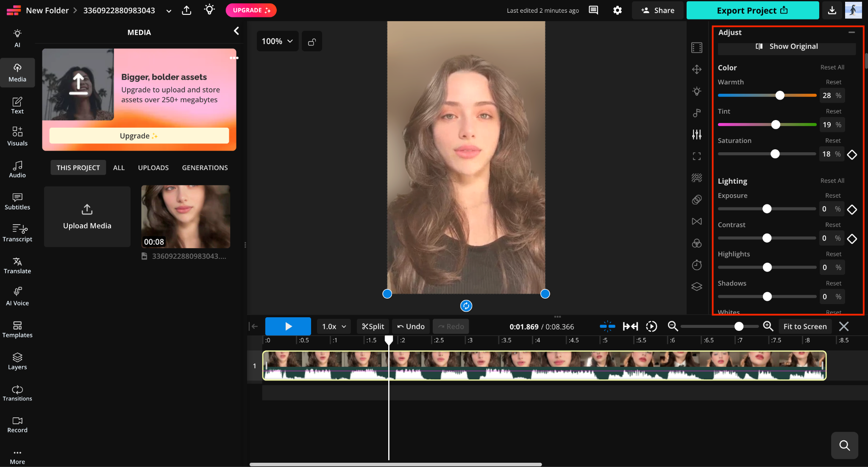Click the Tint slider handle
This screenshot has width=868, height=467.
(776, 125)
